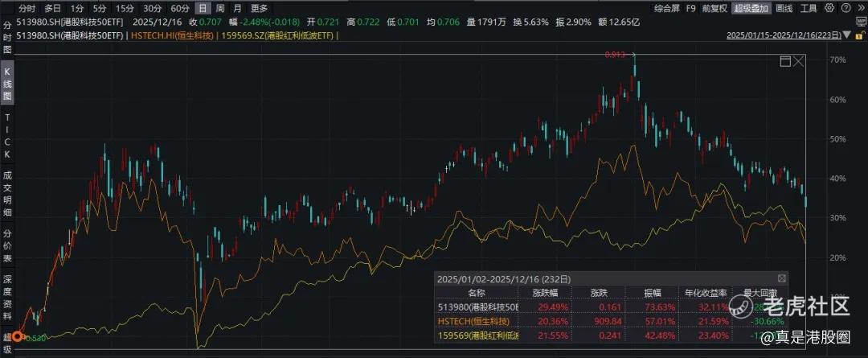Switch to 分时 period tab
This screenshot has width=868, height=358.
(x=27, y=8)
